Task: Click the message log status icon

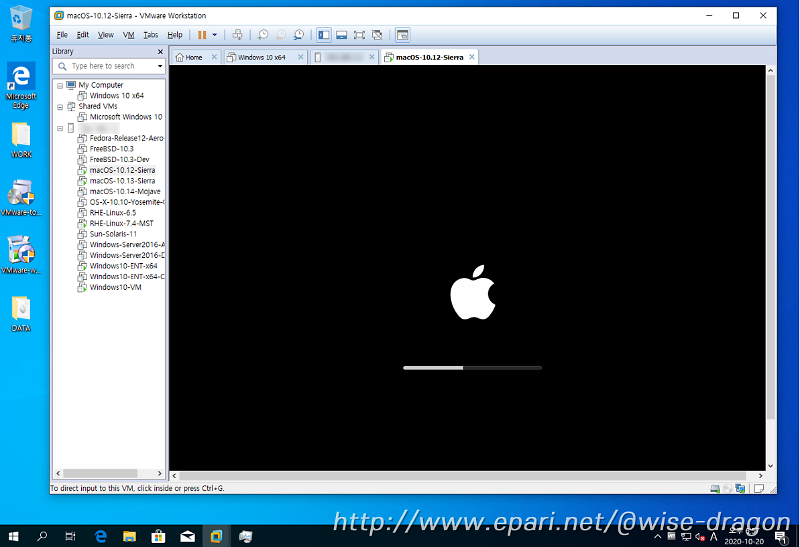Action: point(759,489)
